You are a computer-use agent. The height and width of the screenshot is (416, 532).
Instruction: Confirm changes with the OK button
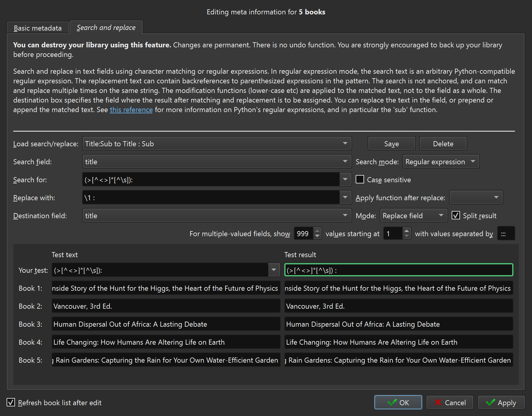click(x=398, y=403)
